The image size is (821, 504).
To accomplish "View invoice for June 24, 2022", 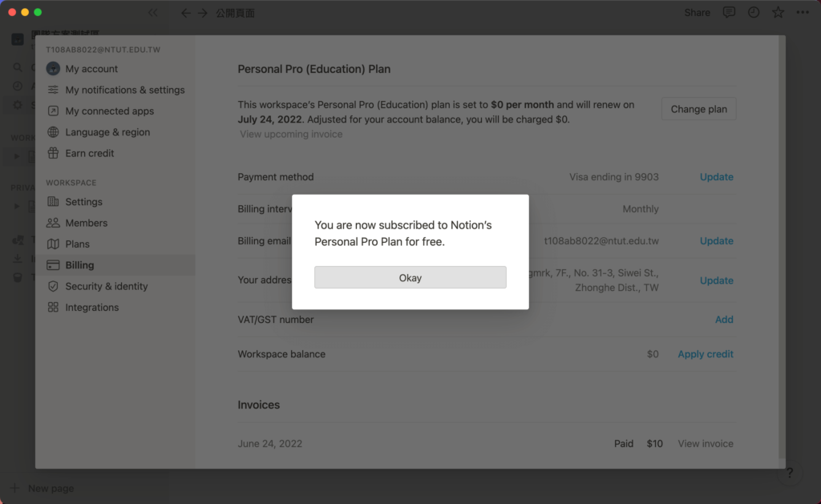I will click(x=706, y=443).
